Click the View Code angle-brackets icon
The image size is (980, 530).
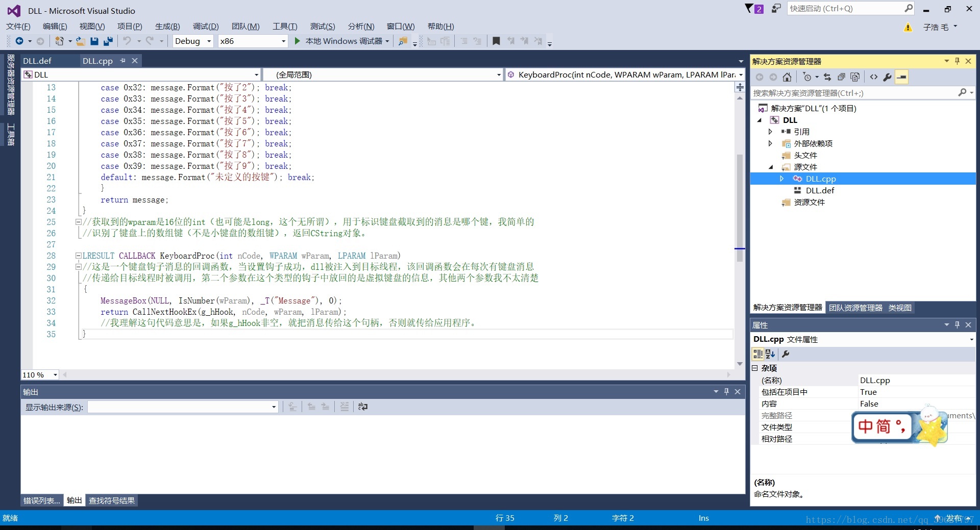[x=874, y=77]
